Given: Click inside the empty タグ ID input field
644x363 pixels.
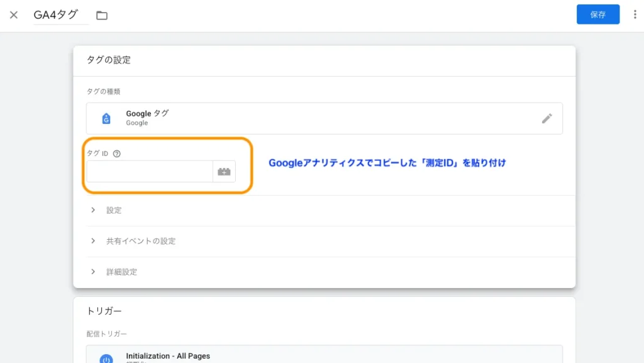Looking at the screenshot, I should click(150, 171).
